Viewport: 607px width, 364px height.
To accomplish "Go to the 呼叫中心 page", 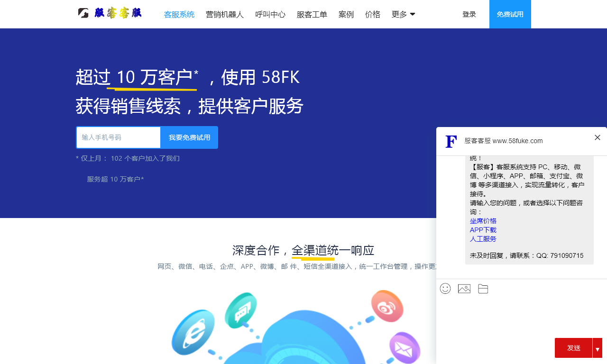I will (x=270, y=15).
